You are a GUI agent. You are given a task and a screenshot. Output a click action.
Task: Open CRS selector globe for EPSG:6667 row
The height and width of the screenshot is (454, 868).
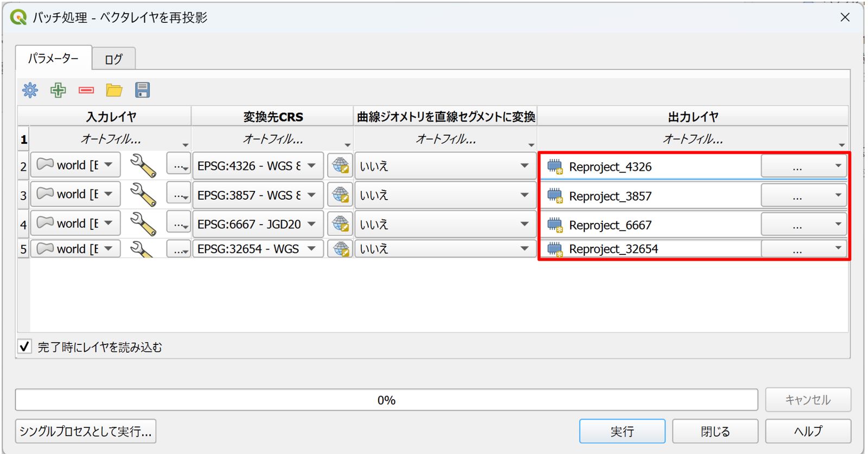[x=340, y=224]
